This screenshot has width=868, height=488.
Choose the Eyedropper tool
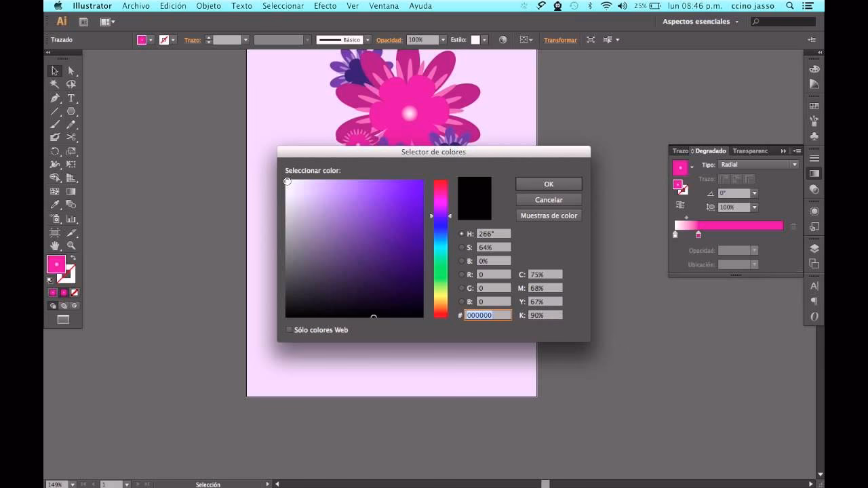[55, 204]
